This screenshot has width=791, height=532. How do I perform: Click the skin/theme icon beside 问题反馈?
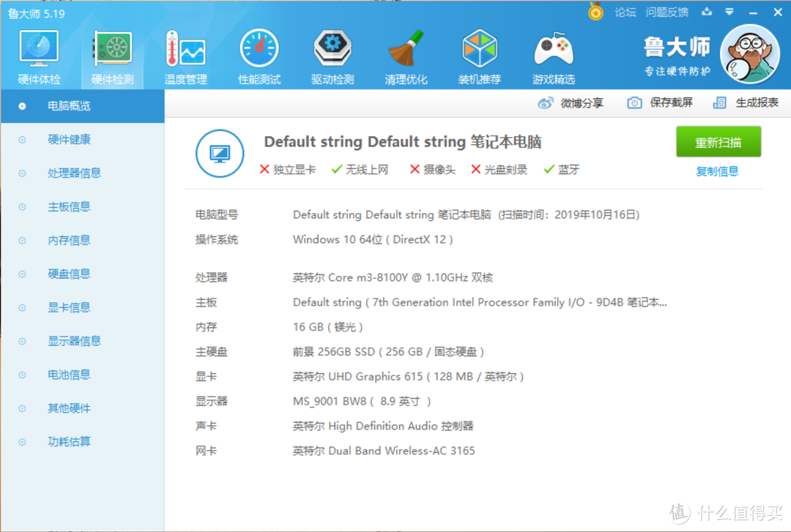pos(707,12)
